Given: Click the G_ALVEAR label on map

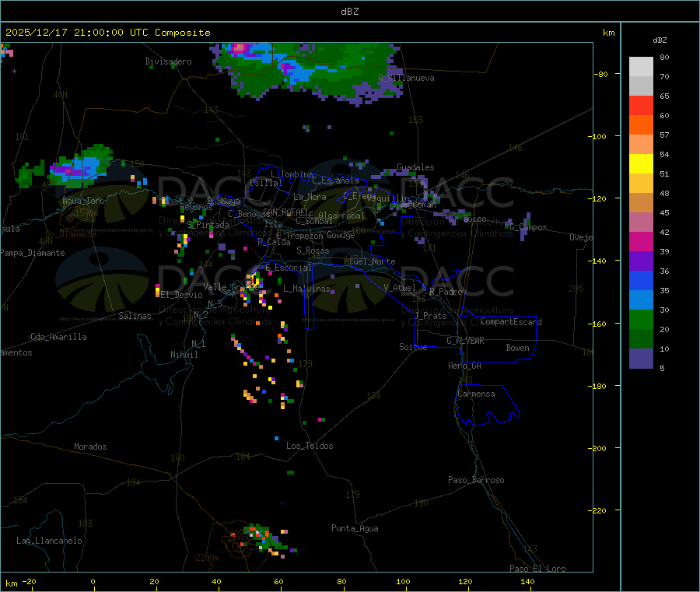Looking at the screenshot, I should [x=465, y=341].
